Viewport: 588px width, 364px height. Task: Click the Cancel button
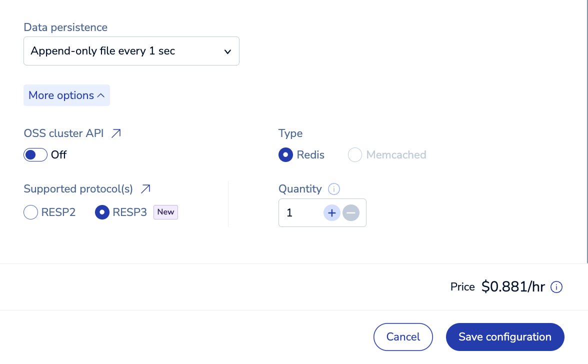(x=403, y=337)
